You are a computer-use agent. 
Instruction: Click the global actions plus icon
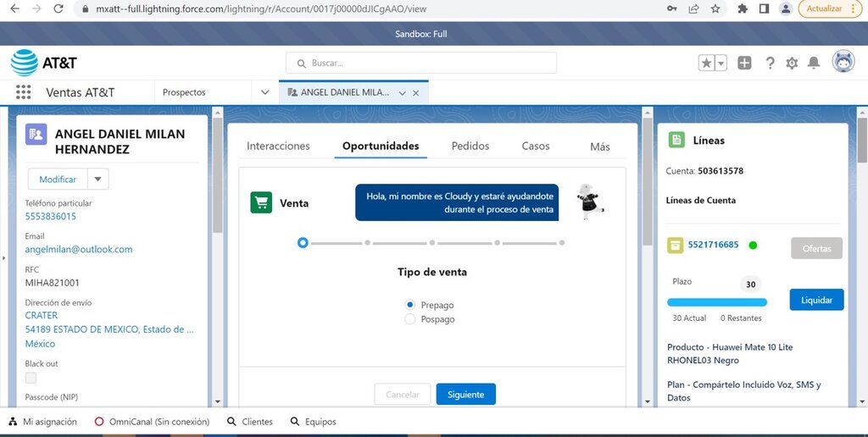point(744,63)
